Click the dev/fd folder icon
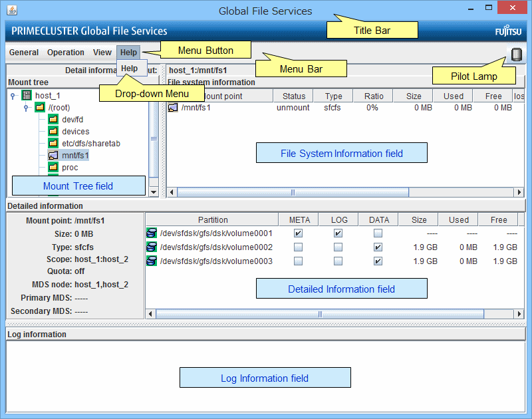Viewport: 532px width, 419px height. click(x=53, y=120)
